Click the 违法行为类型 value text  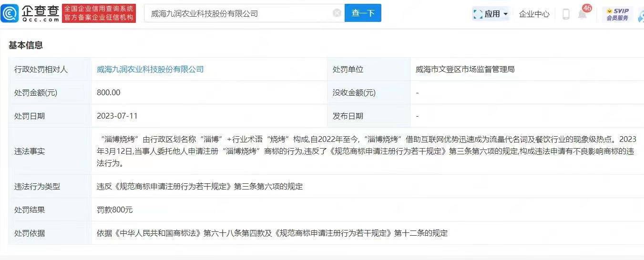coord(200,186)
